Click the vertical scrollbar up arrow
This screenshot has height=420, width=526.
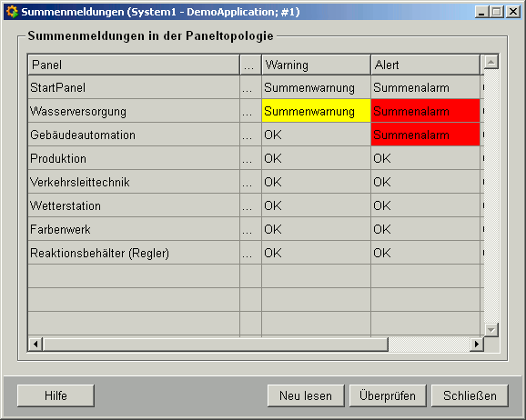pos(491,62)
